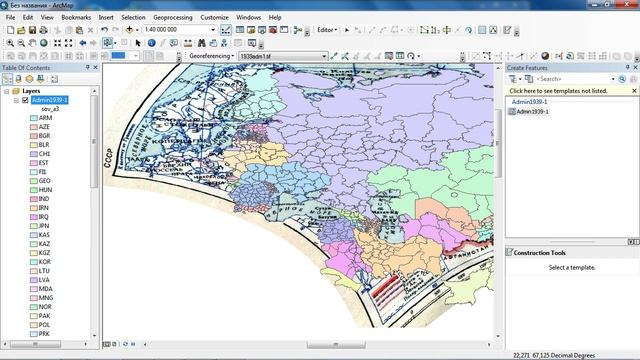The width and height of the screenshot is (640, 360).
Task: Print the map
Action: tap(43, 30)
